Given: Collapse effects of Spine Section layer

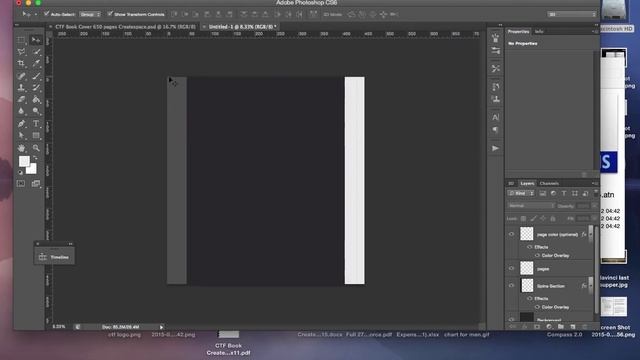Looking at the screenshot, I should pyautogui.click(x=591, y=286).
